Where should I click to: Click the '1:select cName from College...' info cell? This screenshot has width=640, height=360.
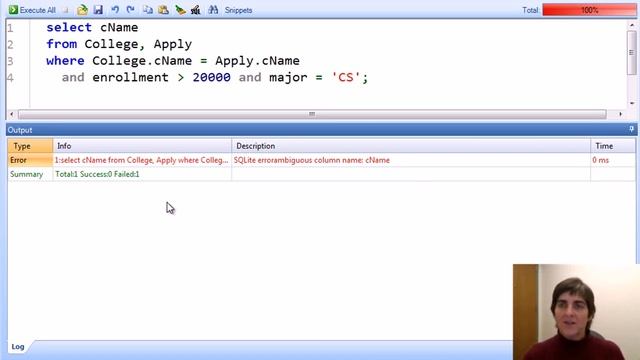[x=142, y=160]
